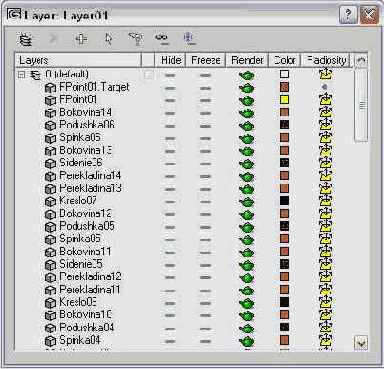Toggle Freeze for Perekladina12

205,278
